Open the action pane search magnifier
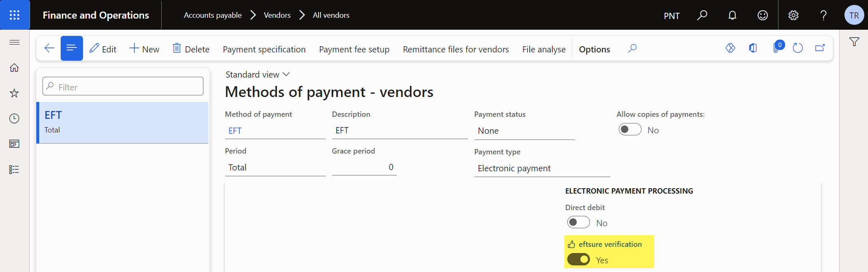Screen dimensions: 868x272 pos(632,49)
